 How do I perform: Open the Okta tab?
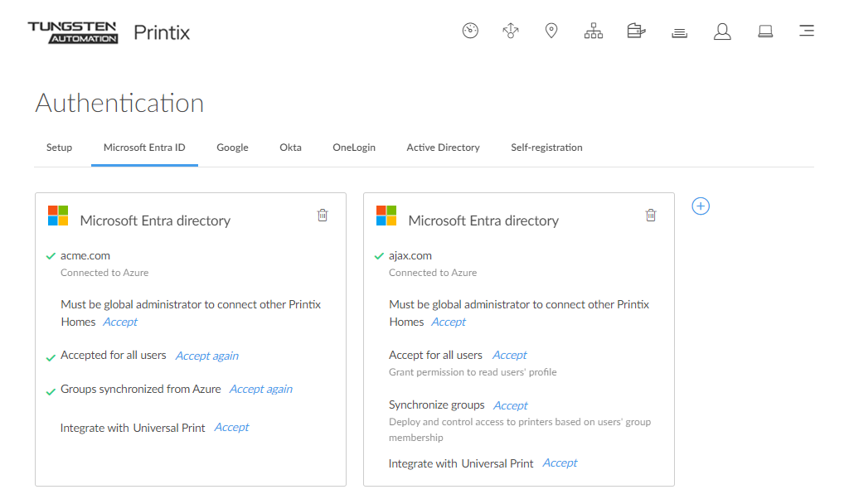click(x=290, y=148)
